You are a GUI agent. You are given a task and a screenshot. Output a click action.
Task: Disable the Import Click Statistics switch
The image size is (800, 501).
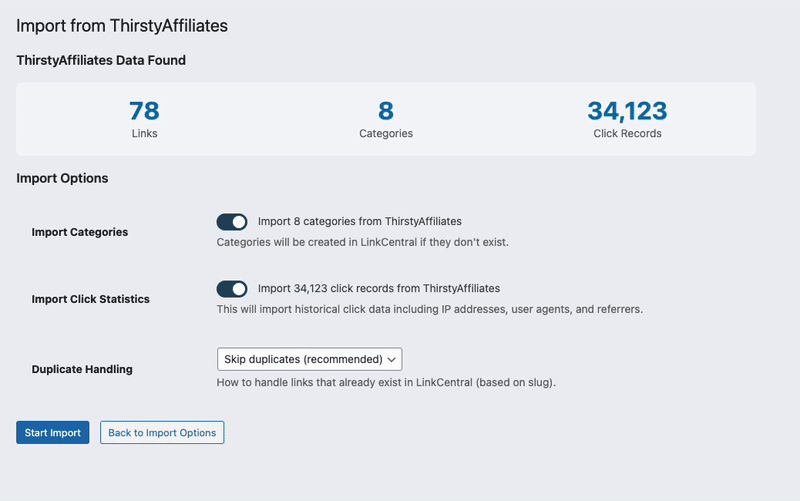232,289
